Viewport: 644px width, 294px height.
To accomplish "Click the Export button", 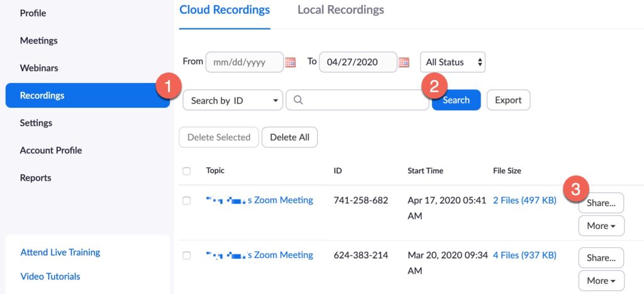I will [508, 100].
